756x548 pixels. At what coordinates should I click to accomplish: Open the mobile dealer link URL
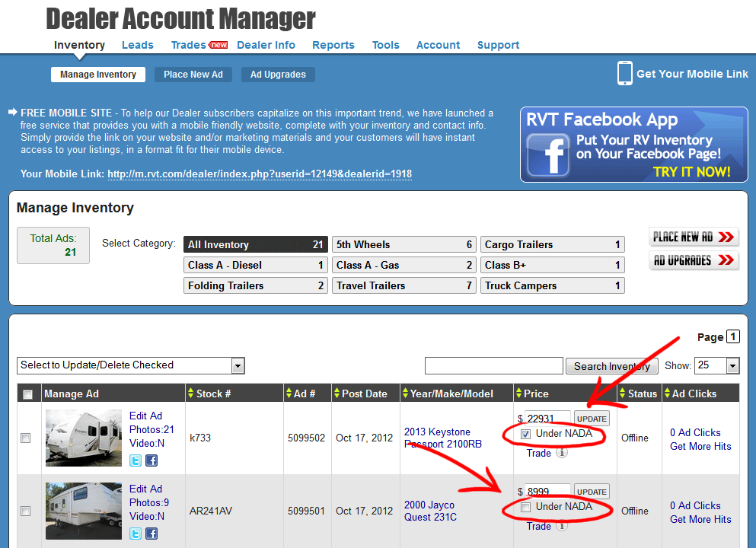tap(260, 174)
